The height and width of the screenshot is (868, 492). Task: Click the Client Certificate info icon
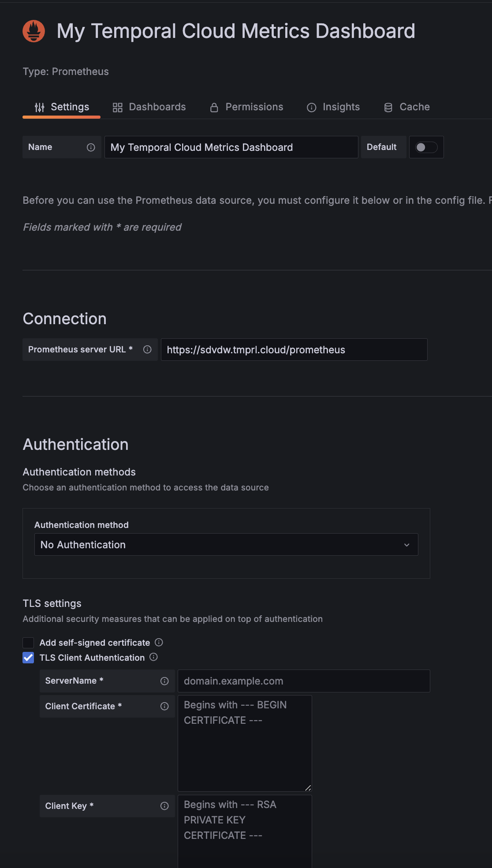pyautogui.click(x=164, y=706)
